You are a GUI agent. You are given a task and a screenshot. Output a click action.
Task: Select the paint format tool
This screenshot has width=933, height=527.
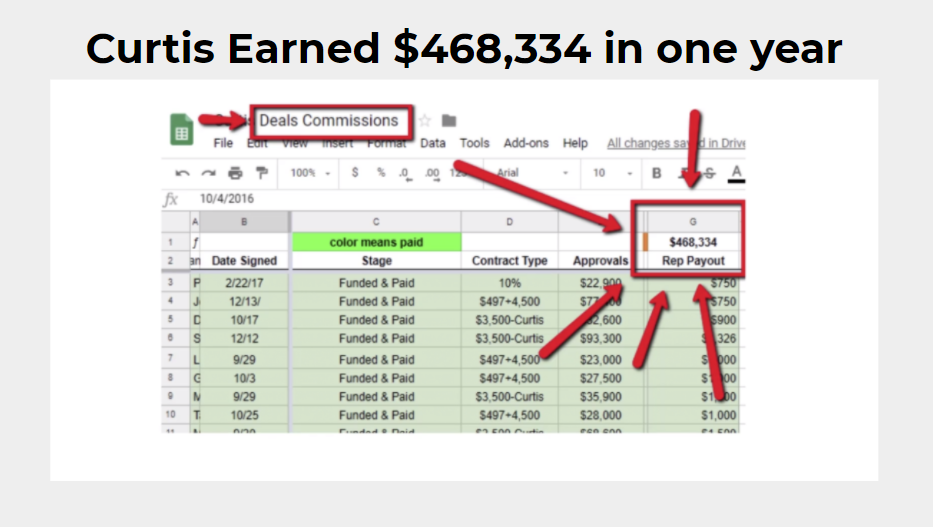tap(261, 173)
